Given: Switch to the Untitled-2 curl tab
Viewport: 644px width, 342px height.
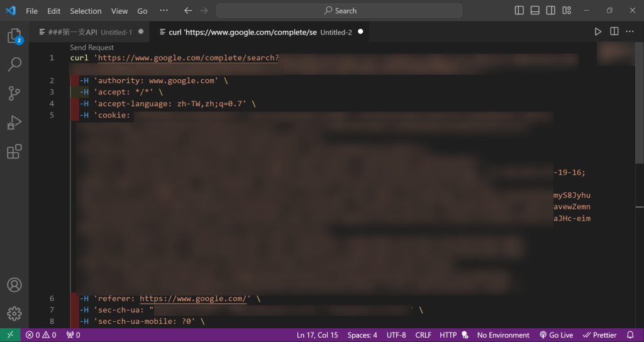Looking at the screenshot, I should pyautogui.click(x=260, y=32).
